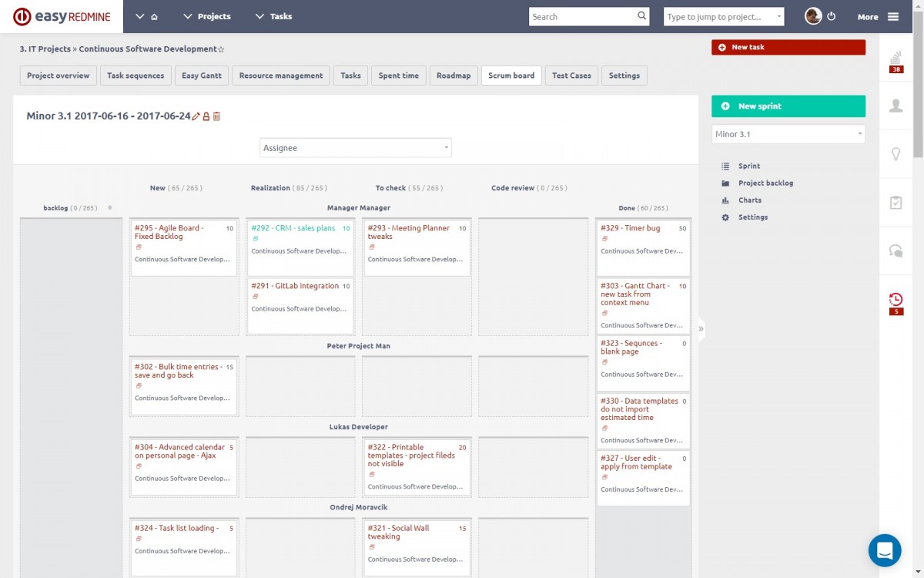Select the Scrum board tab
924x578 pixels.
point(511,76)
